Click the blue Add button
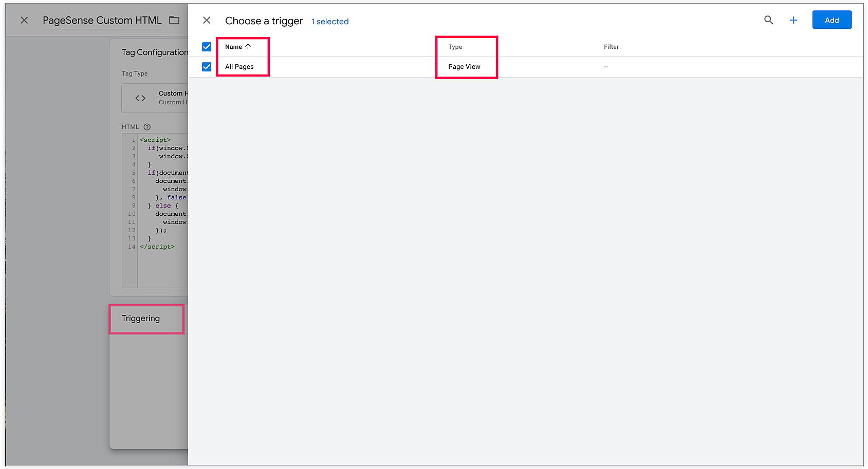The width and height of the screenshot is (868, 469). [832, 20]
